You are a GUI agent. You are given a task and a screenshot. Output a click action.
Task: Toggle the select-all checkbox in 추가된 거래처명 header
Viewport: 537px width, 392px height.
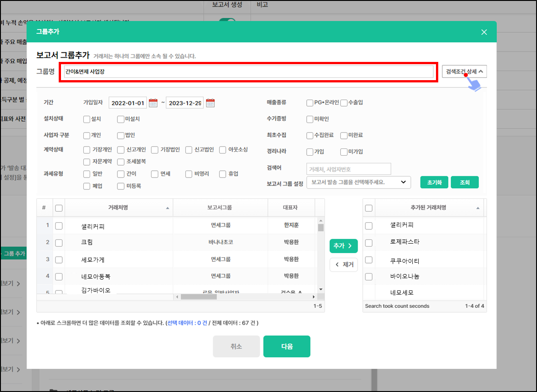(x=369, y=208)
